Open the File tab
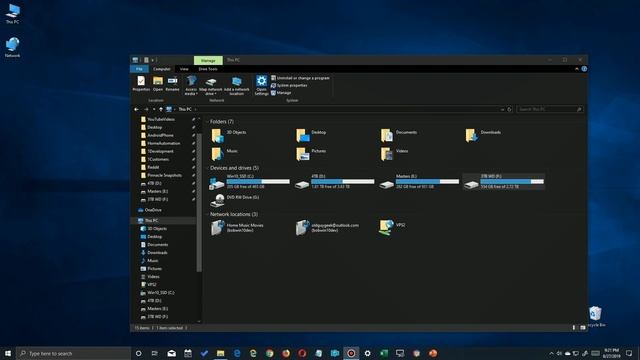Viewport: 640px width, 360px height. pyautogui.click(x=139, y=69)
